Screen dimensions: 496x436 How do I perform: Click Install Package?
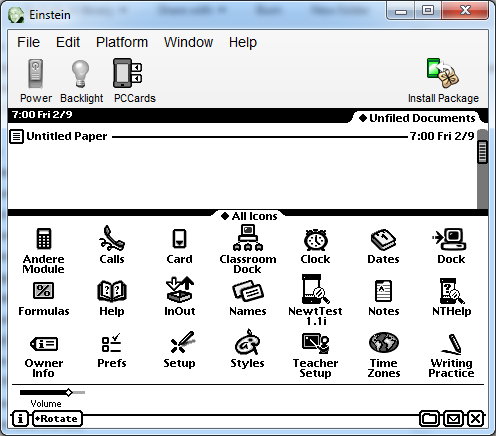443,81
